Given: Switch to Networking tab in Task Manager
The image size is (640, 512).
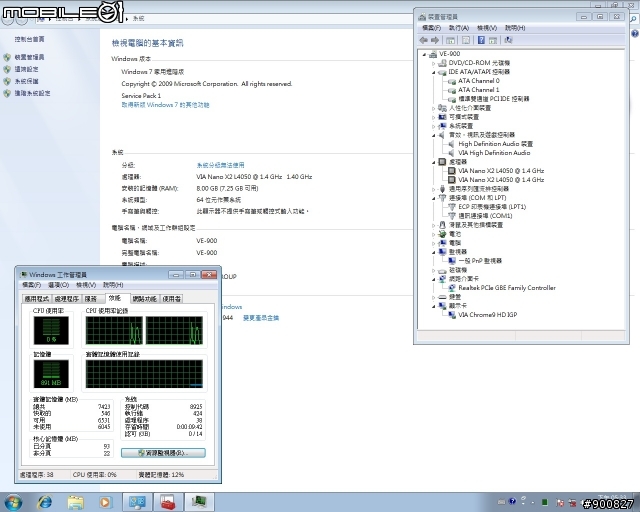Looking at the screenshot, I should click(144, 299).
